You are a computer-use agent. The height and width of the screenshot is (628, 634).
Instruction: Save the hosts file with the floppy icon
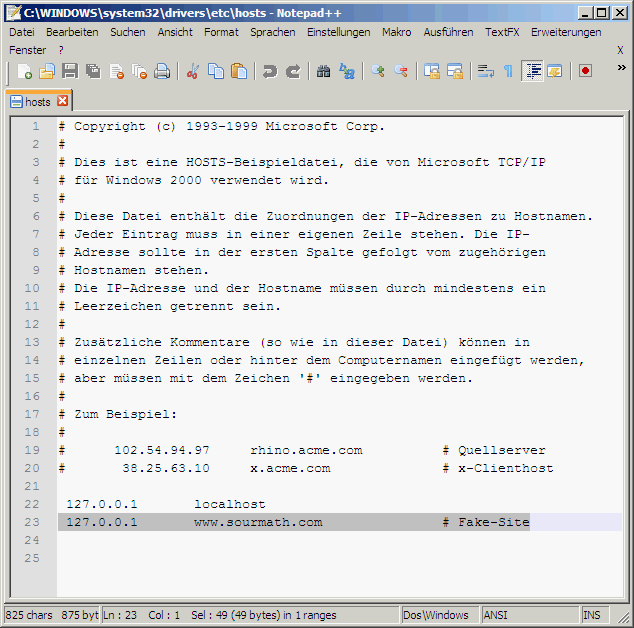pos(70,72)
